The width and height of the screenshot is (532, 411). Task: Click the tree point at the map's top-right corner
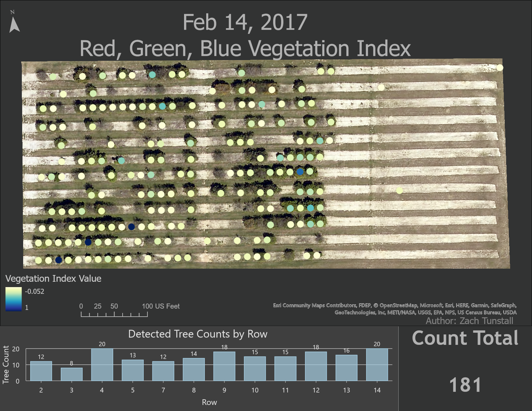point(500,68)
